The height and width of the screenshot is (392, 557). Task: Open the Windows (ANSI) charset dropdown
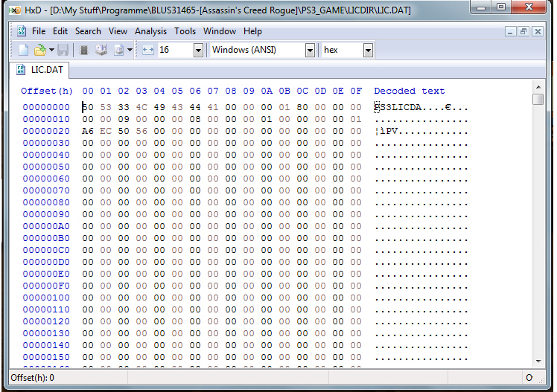click(x=310, y=50)
